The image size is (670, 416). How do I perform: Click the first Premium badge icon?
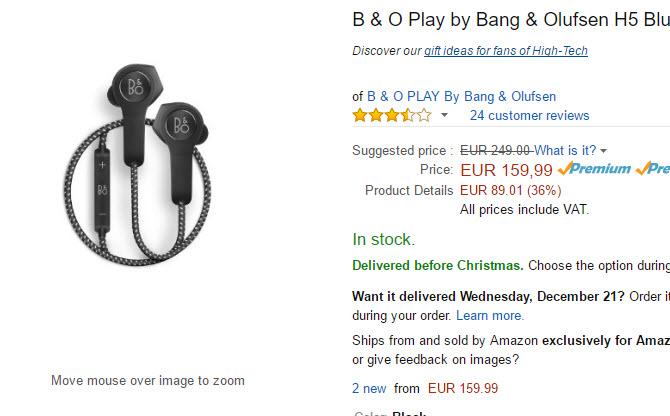click(x=595, y=168)
